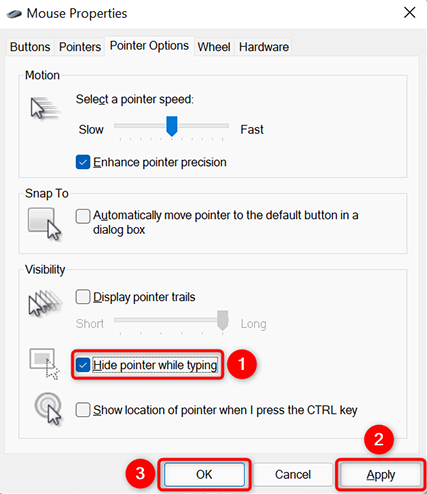Switch to the Wheel tab
Viewport: 427px width, 494px height.
214,47
